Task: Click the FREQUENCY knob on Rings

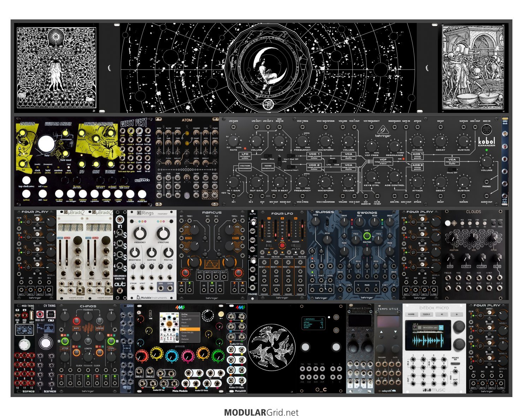Action: [x=140, y=234]
